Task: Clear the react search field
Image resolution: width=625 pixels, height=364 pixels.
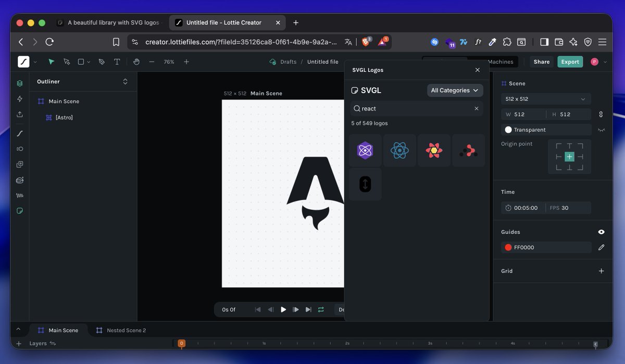Action: 476,108
